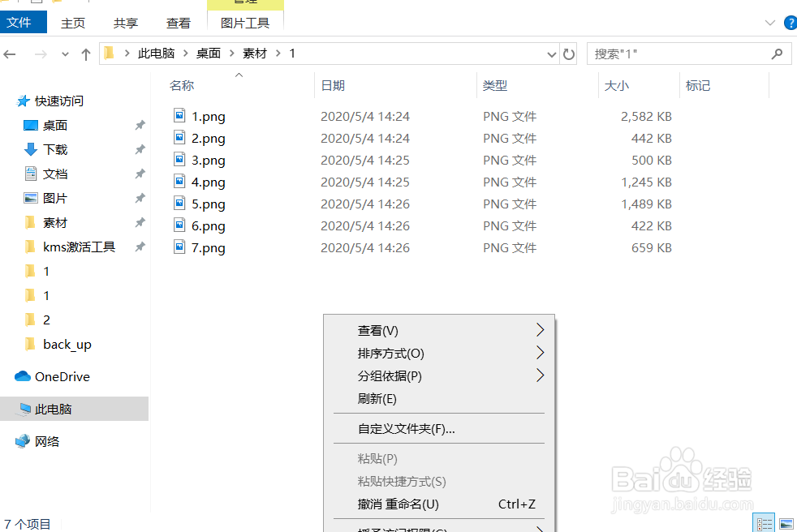Screen dimensions: 797x532
Task: Click the PNG file icon next to 1.png
Action: (x=179, y=116)
